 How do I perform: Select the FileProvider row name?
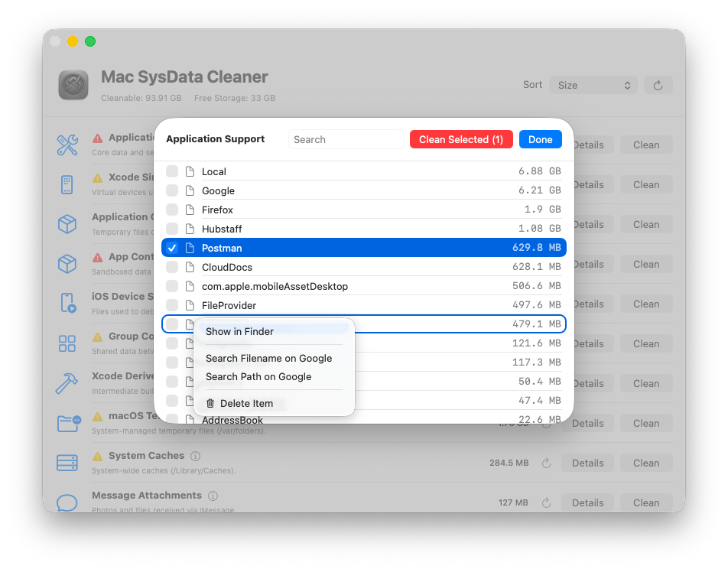click(229, 305)
